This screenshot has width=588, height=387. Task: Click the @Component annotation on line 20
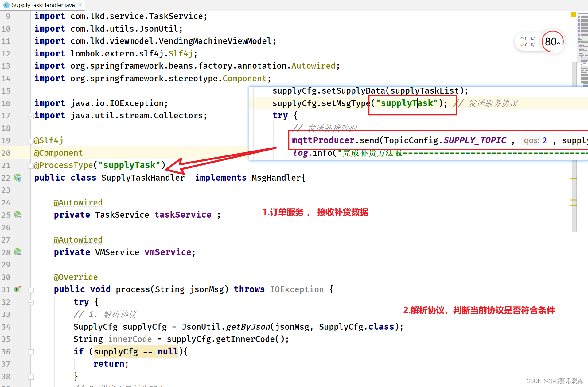58,153
